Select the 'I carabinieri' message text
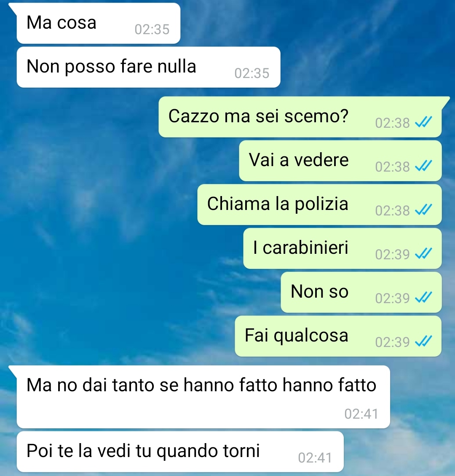The width and height of the screenshot is (455, 476). pyautogui.click(x=301, y=247)
